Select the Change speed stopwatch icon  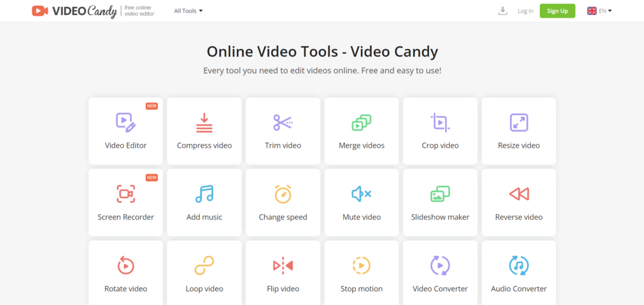coord(283,194)
